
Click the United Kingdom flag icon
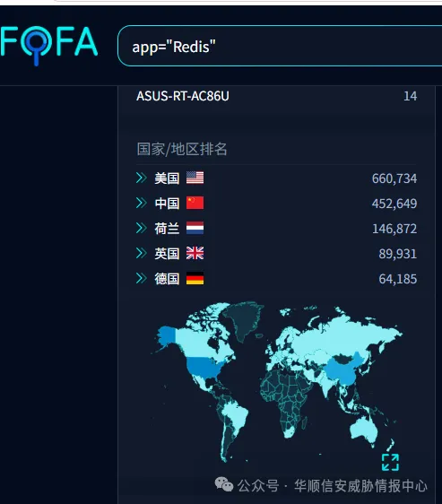point(195,253)
